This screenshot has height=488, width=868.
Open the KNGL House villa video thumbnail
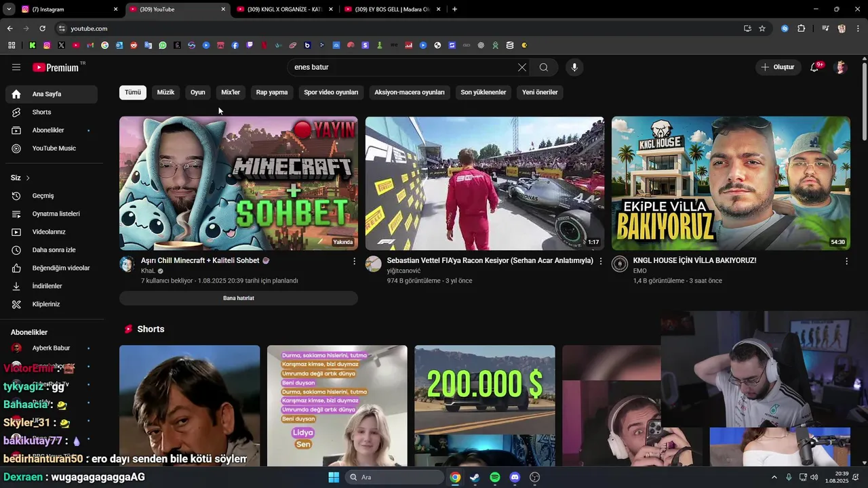[731, 183]
